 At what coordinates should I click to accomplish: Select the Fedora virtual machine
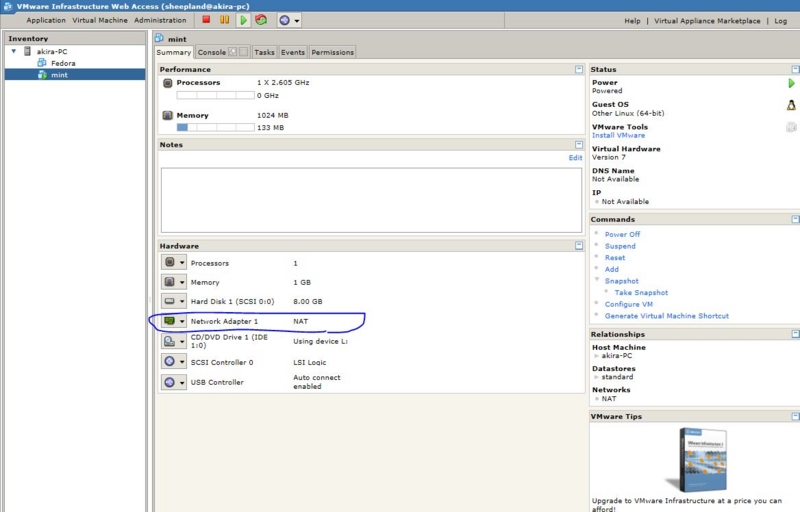63,63
